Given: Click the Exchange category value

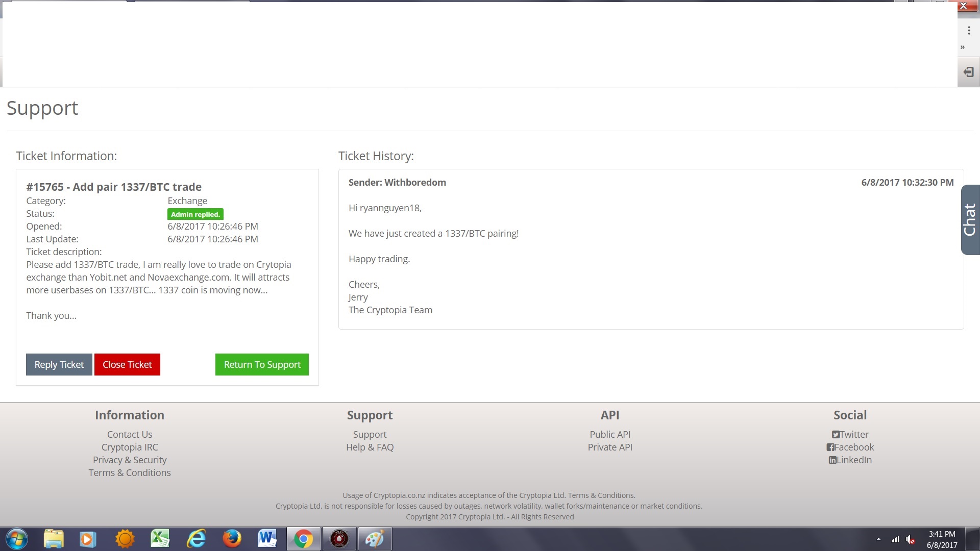Looking at the screenshot, I should 187,201.
